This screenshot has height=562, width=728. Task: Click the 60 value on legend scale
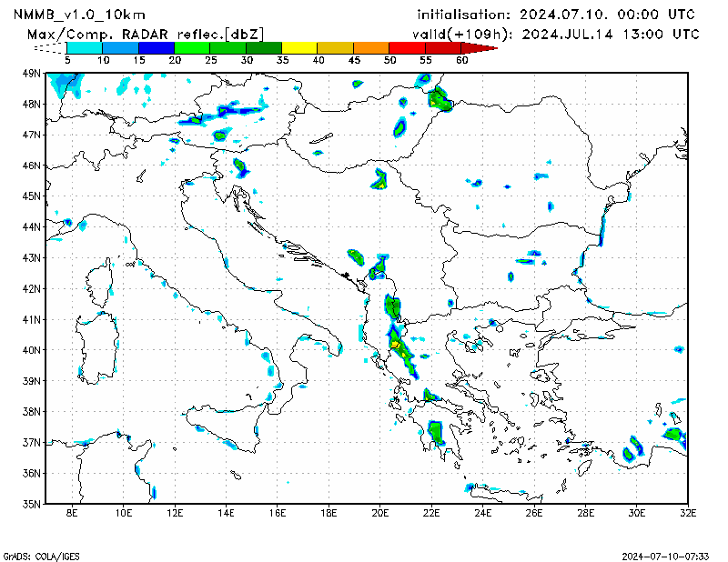click(461, 60)
